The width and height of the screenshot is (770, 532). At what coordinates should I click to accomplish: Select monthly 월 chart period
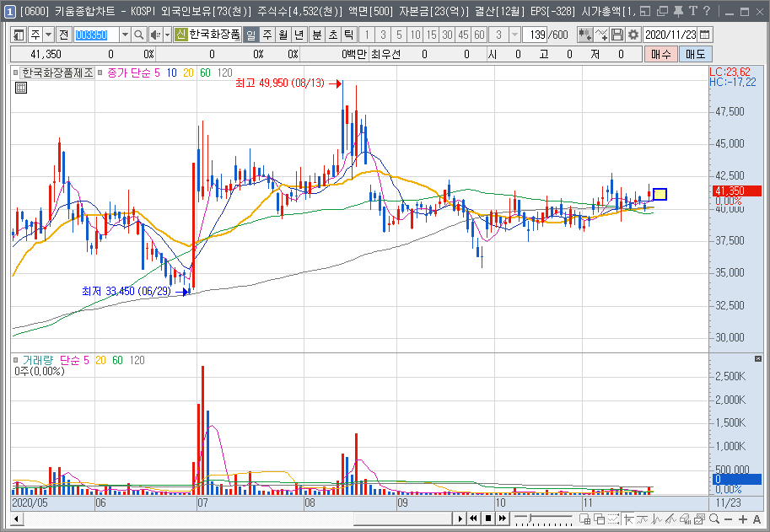tap(283, 35)
